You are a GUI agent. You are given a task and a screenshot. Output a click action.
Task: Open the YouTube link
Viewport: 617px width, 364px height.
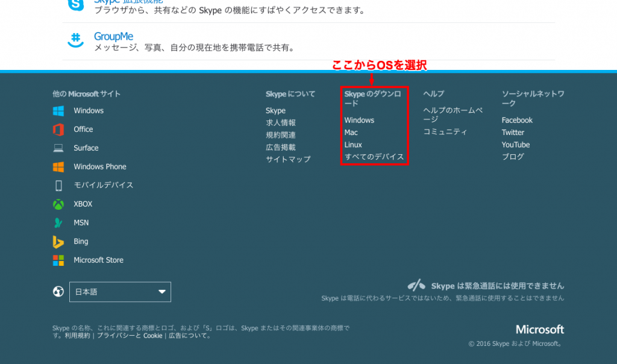[x=516, y=145]
